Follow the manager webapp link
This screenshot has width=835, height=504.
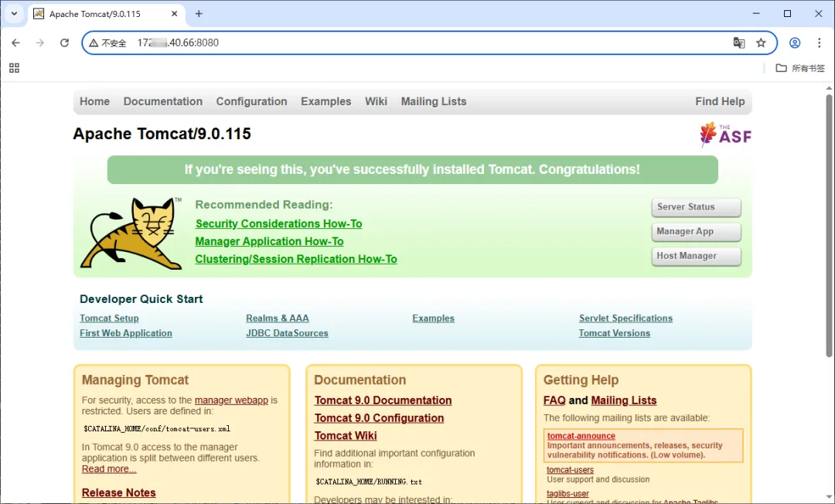tap(231, 400)
